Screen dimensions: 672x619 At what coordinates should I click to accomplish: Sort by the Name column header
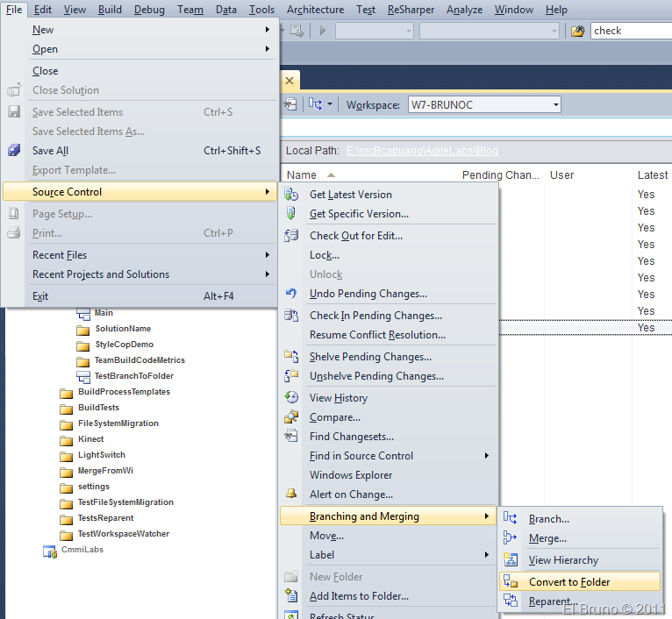[x=302, y=175]
